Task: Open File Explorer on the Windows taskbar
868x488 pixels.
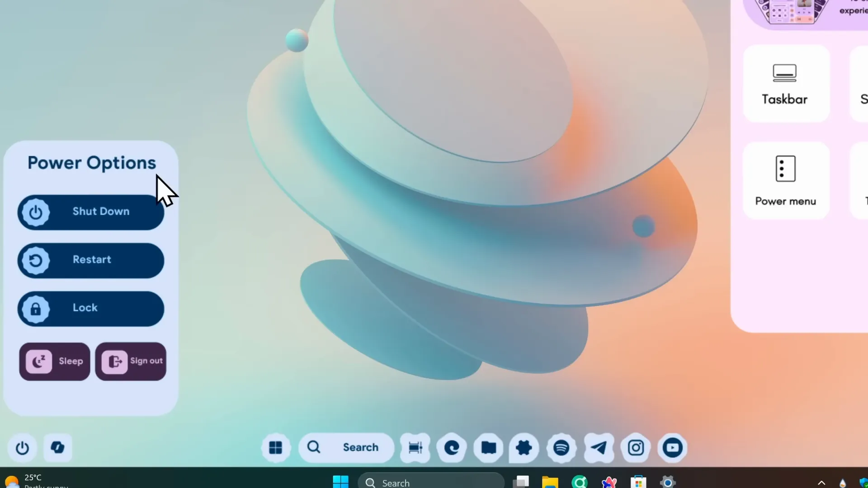Action: [550, 482]
